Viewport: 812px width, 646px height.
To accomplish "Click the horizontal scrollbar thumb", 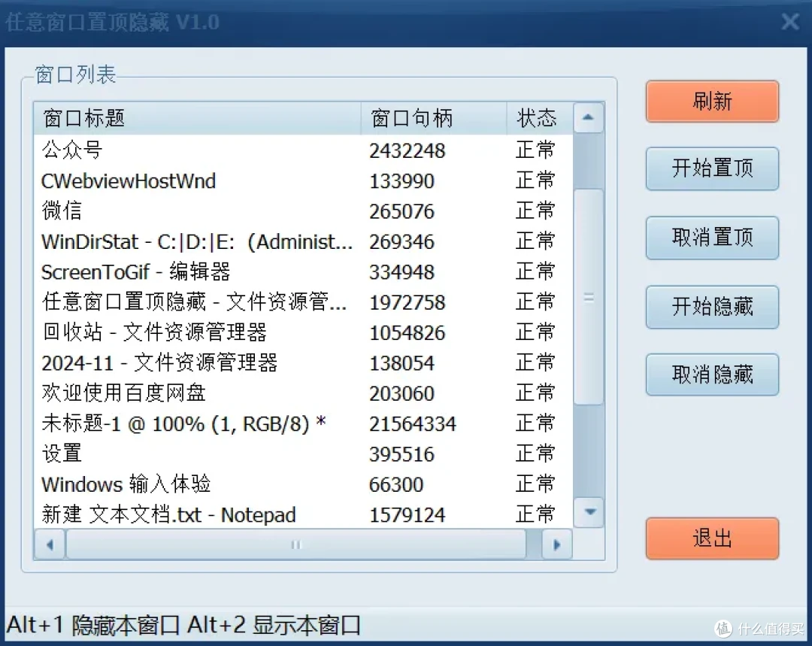I will tap(295, 544).
